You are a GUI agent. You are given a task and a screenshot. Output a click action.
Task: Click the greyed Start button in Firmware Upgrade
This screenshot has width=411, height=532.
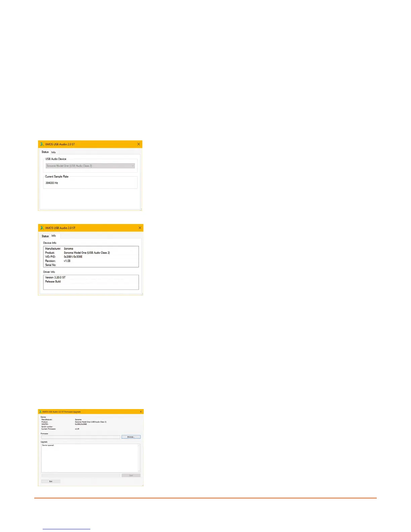click(x=131, y=476)
